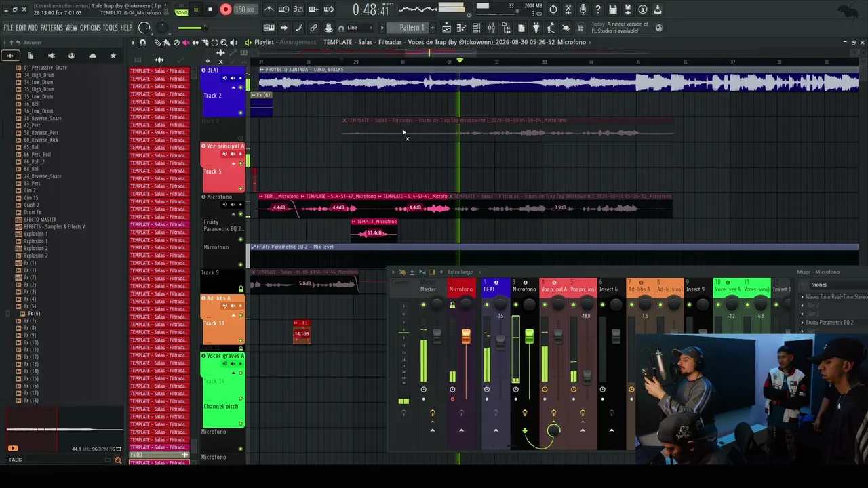Image resolution: width=868 pixels, height=488 pixels.
Task: Switch the PAT/SONG mode toggle
Action: 181,10
